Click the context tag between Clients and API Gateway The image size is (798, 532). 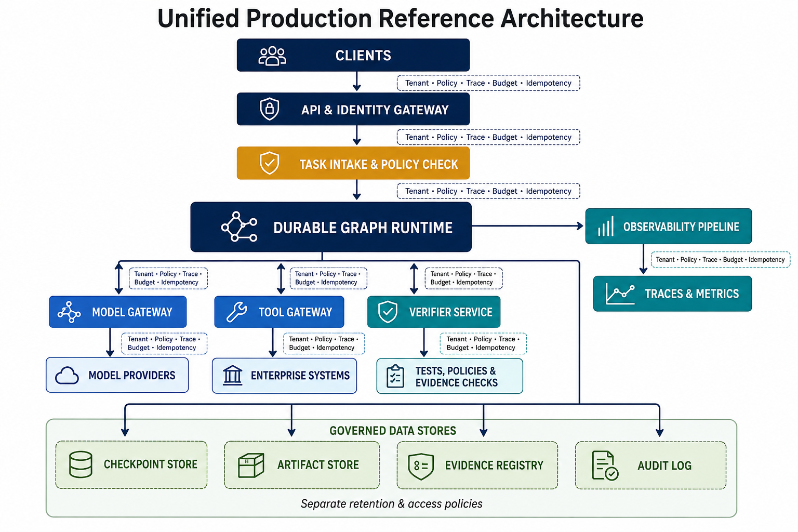[488, 83]
